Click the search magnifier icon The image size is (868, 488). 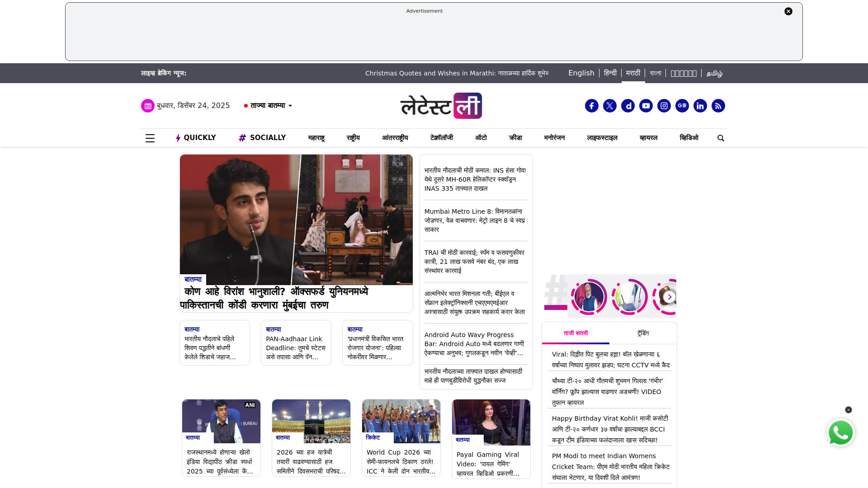pyautogui.click(x=721, y=138)
